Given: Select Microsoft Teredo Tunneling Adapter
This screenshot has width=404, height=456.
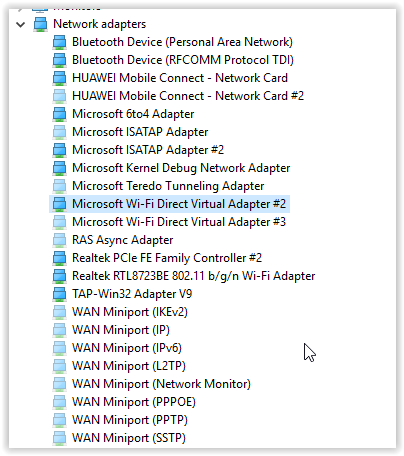Looking at the screenshot, I should (168, 186).
